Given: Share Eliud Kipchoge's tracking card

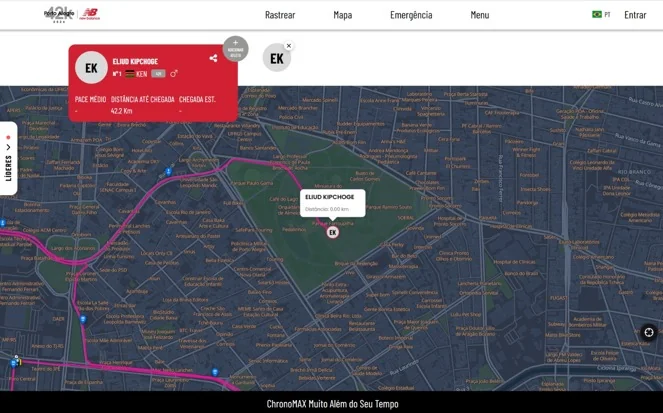Looking at the screenshot, I should pos(213,58).
